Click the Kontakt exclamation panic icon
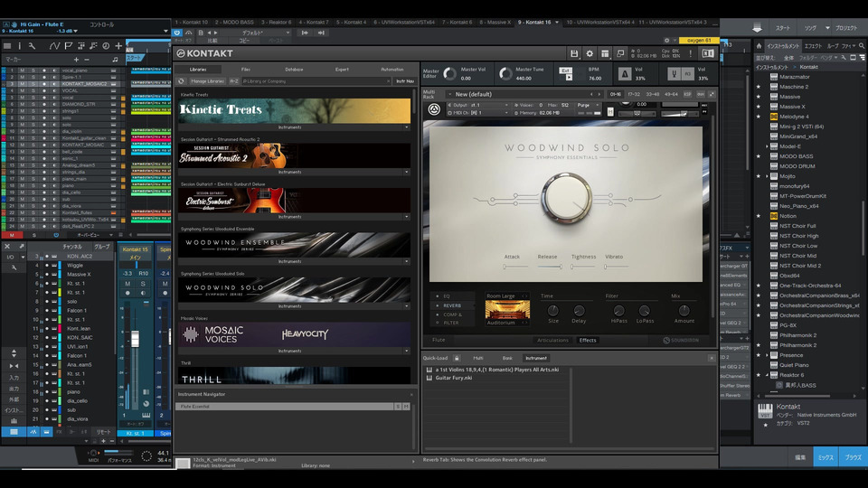 tap(690, 53)
